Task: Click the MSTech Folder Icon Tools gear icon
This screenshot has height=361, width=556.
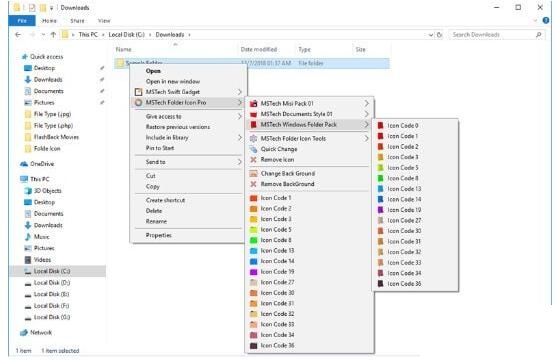Action: [x=253, y=139]
